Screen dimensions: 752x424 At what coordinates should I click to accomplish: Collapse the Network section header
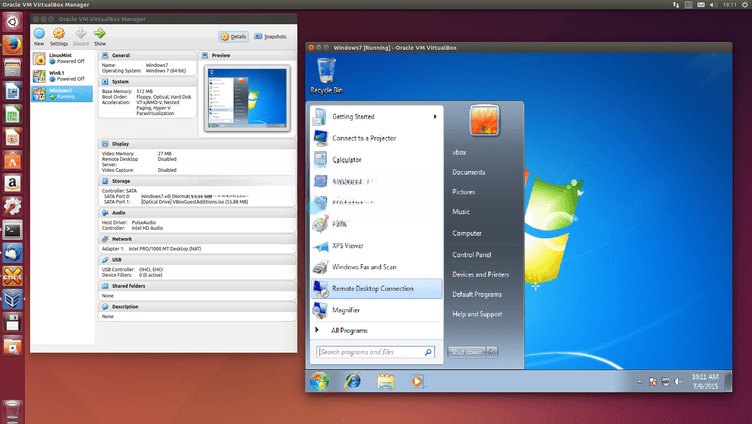[197, 239]
